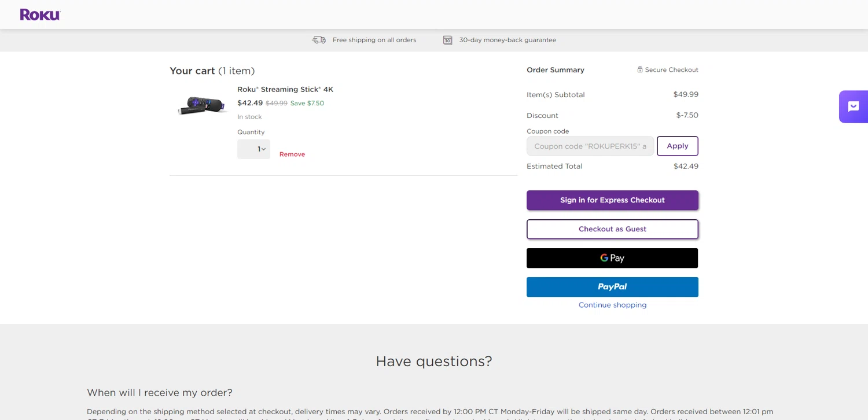Click the Free shipping on all orders text
Image resolution: width=868 pixels, height=420 pixels.
point(374,40)
